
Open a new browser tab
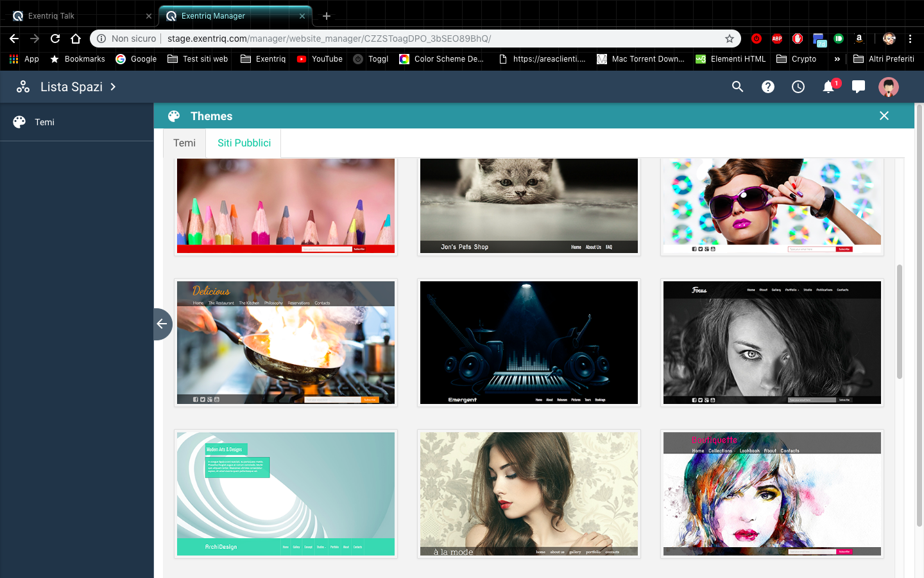[x=327, y=16]
